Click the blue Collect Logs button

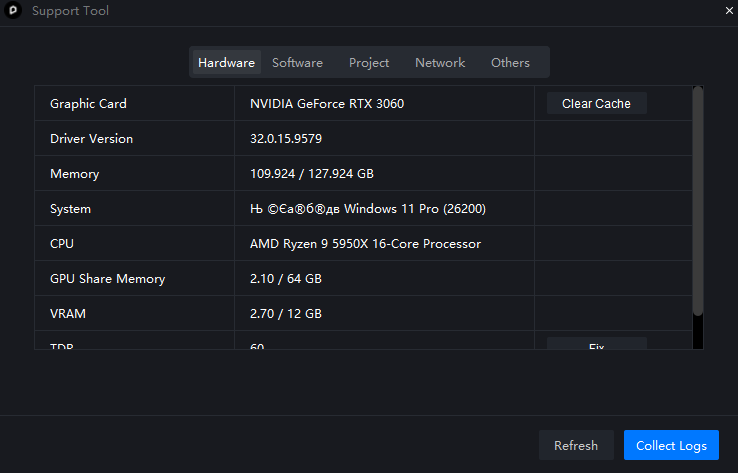671,445
